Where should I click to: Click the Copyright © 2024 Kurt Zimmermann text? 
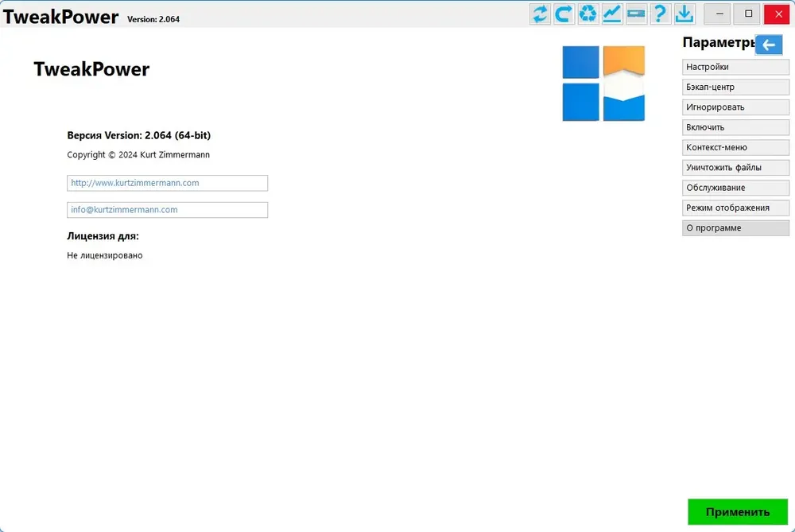(x=138, y=155)
